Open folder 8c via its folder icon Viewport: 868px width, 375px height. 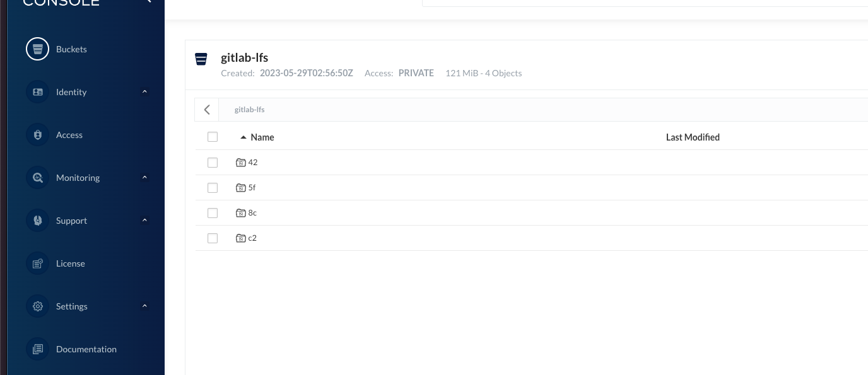[240, 213]
